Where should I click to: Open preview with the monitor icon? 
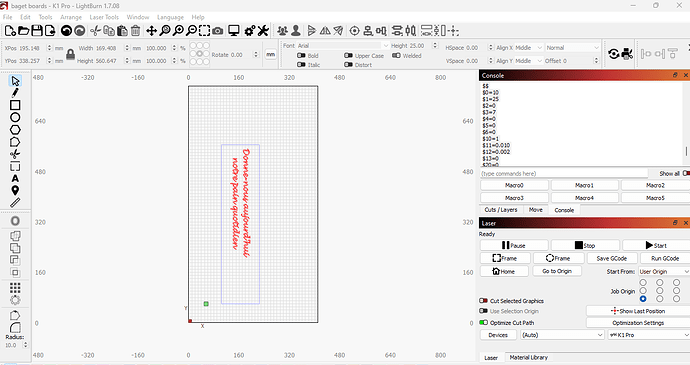(234, 30)
